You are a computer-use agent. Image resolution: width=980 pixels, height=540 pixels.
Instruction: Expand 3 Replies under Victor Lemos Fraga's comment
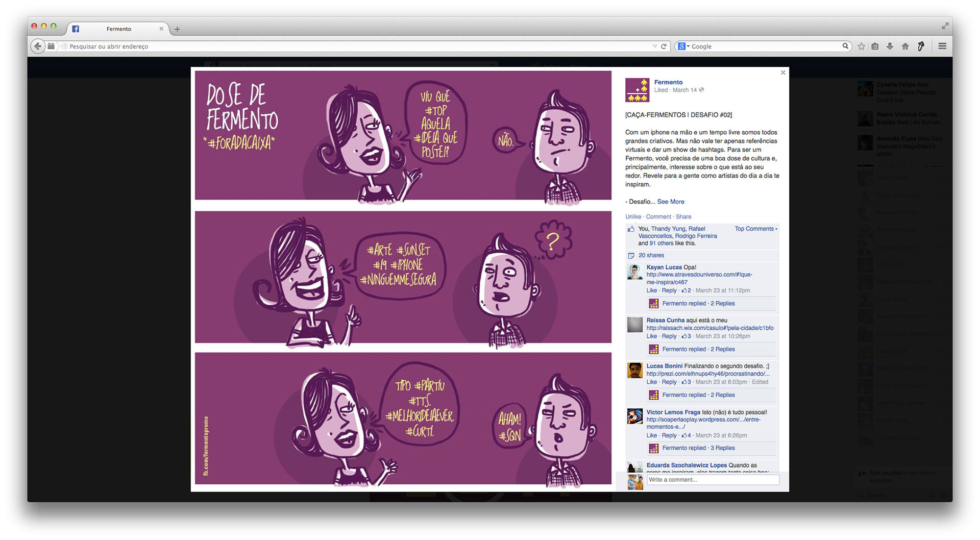pyautogui.click(x=723, y=448)
